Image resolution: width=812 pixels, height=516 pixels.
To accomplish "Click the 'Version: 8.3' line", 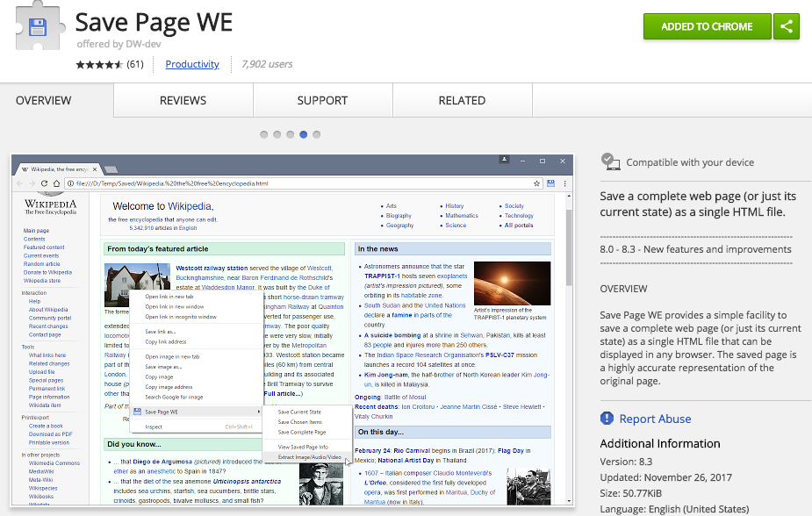I will [x=626, y=462].
